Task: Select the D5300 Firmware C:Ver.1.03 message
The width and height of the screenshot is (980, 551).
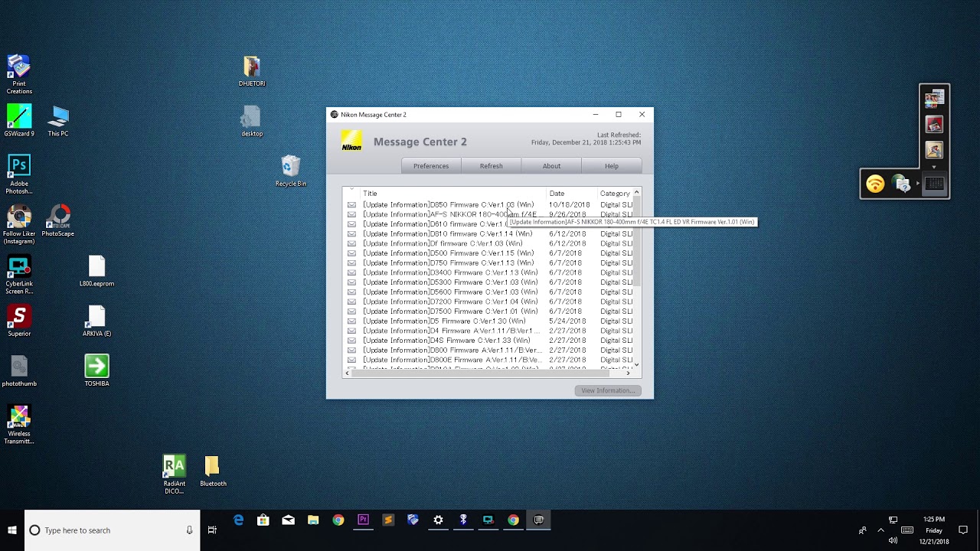Action: [450, 282]
